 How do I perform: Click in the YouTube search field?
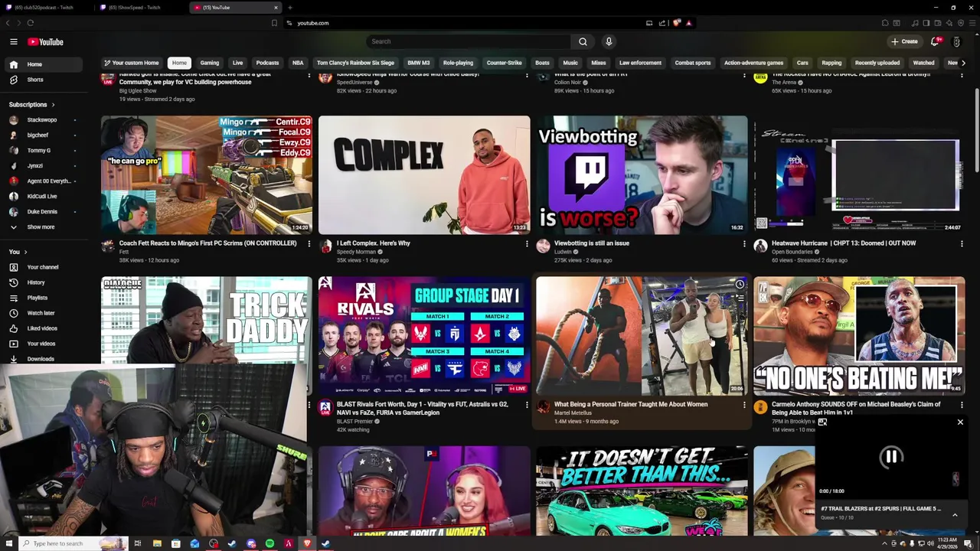[469, 41]
